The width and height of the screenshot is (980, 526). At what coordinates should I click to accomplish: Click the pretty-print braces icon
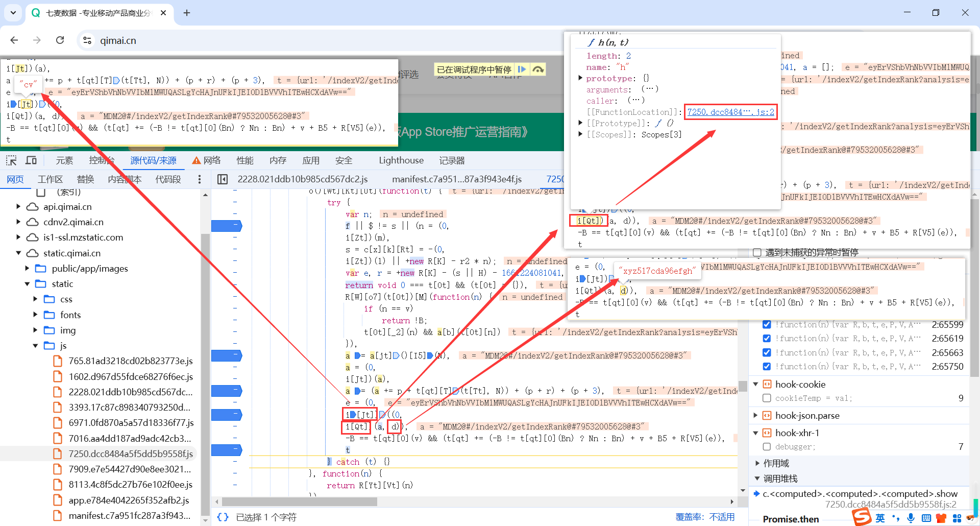[223, 517]
